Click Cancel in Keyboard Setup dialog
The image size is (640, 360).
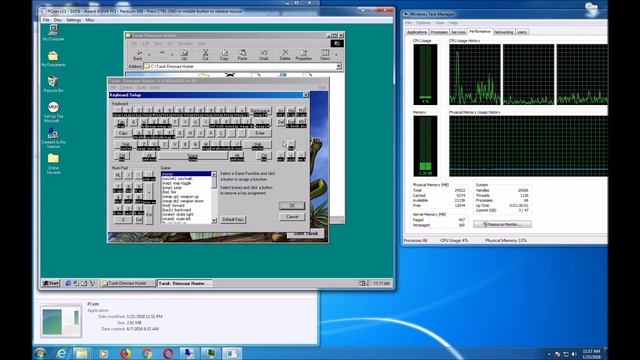point(292,216)
